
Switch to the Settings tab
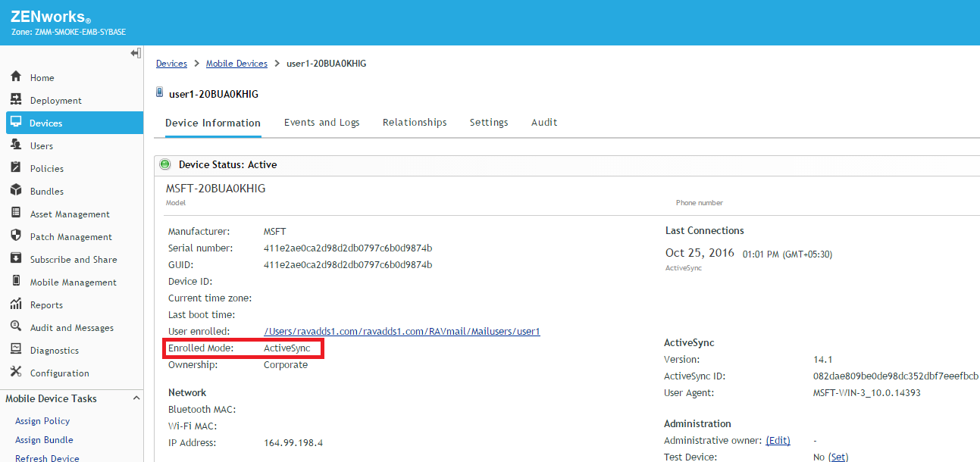coord(489,122)
